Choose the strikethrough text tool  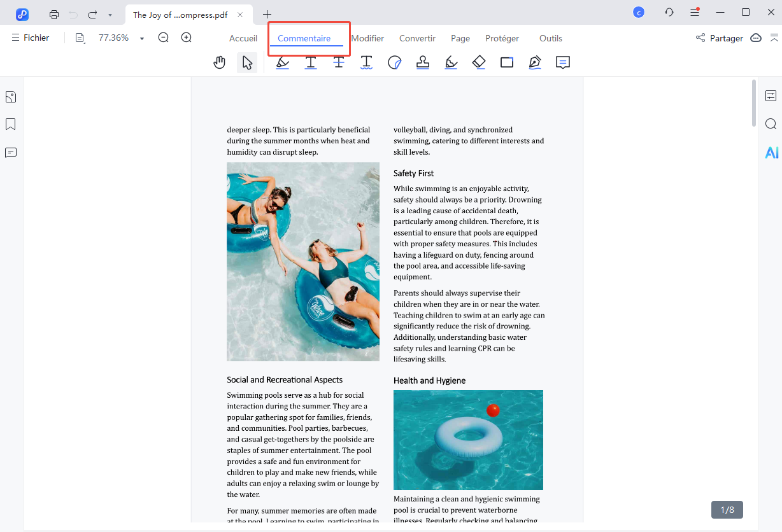point(339,62)
